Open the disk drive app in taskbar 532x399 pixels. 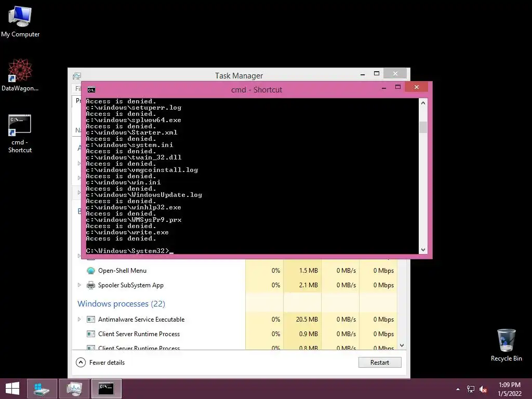coord(42,389)
